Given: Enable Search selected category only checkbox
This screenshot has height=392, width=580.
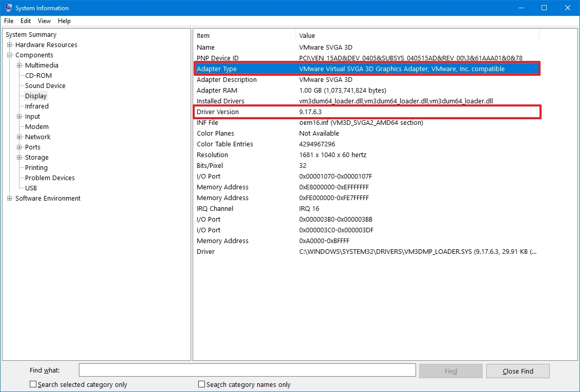Looking at the screenshot, I should coord(33,384).
